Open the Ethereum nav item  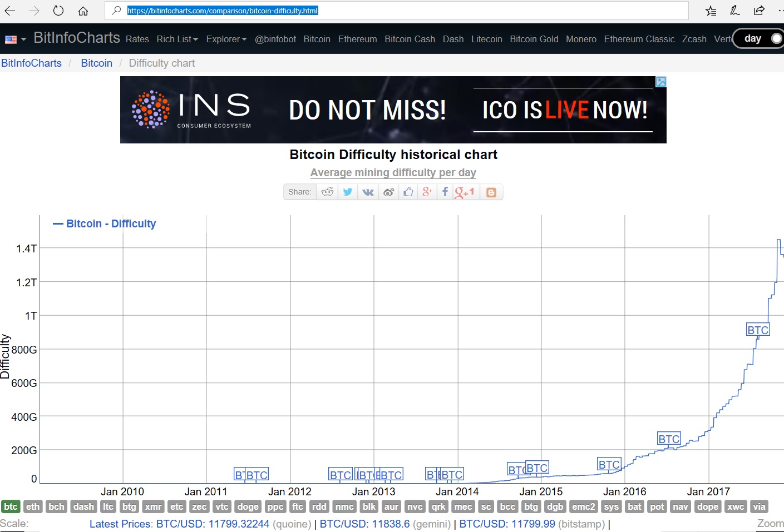click(x=357, y=39)
